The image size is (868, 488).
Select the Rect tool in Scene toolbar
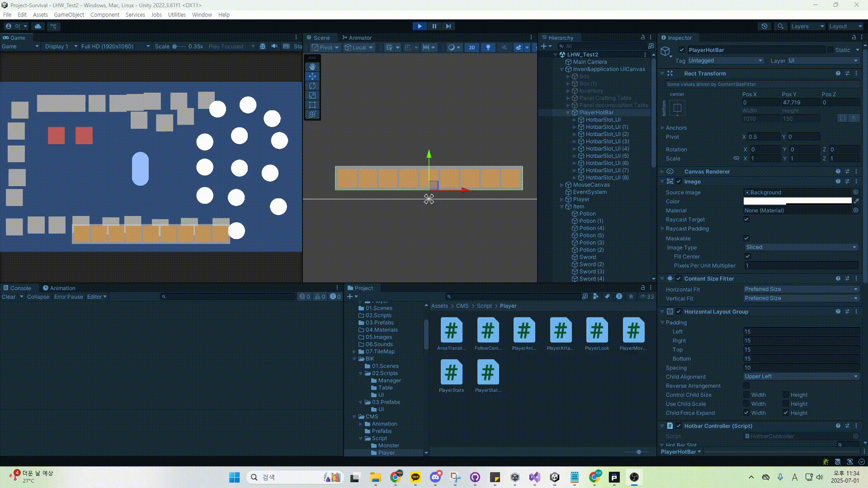(x=312, y=105)
